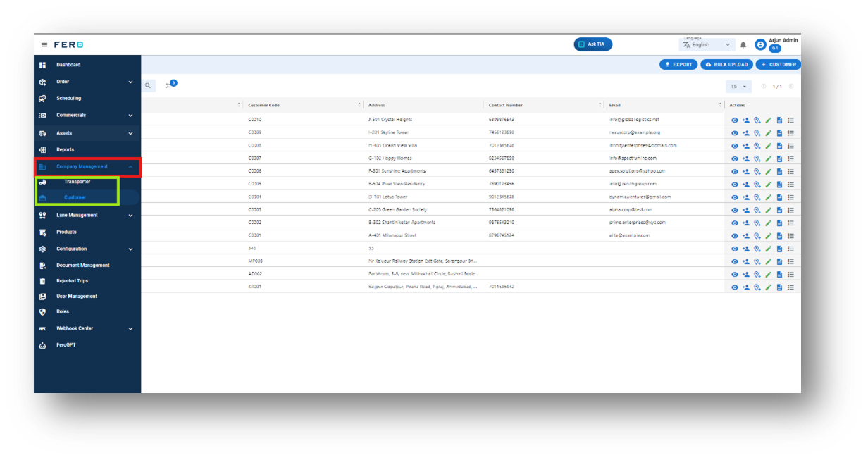Go to the previous page arrow
The width and height of the screenshot is (868, 460).
point(764,87)
